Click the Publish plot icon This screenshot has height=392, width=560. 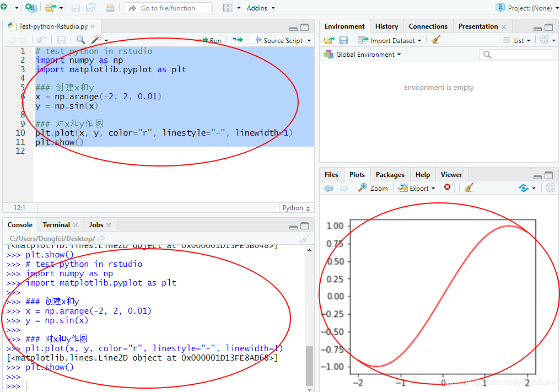click(x=524, y=188)
